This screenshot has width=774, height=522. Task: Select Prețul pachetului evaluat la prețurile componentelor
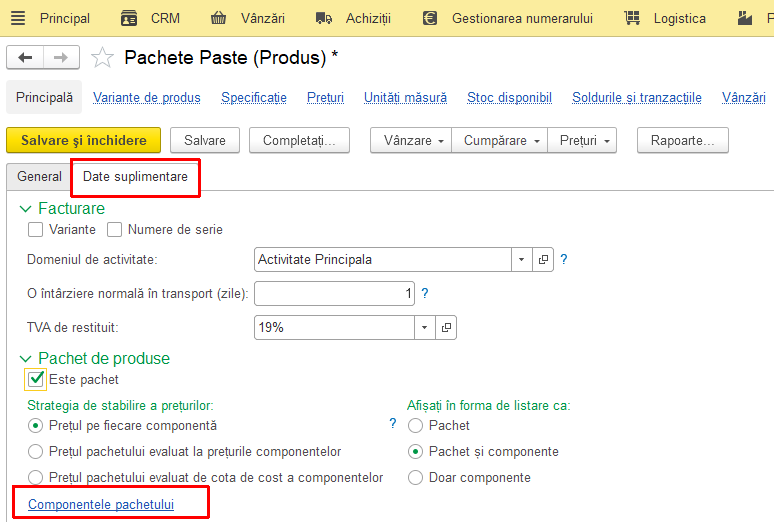pyautogui.click(x=35, y=451)
